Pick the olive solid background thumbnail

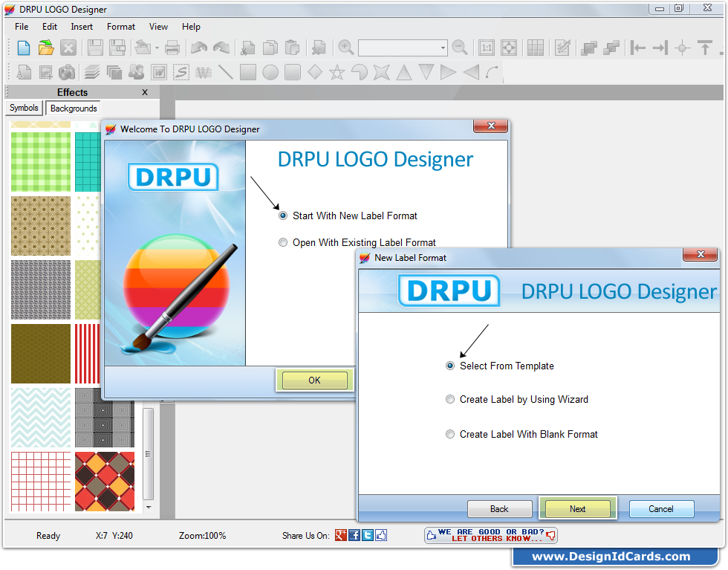41,354
